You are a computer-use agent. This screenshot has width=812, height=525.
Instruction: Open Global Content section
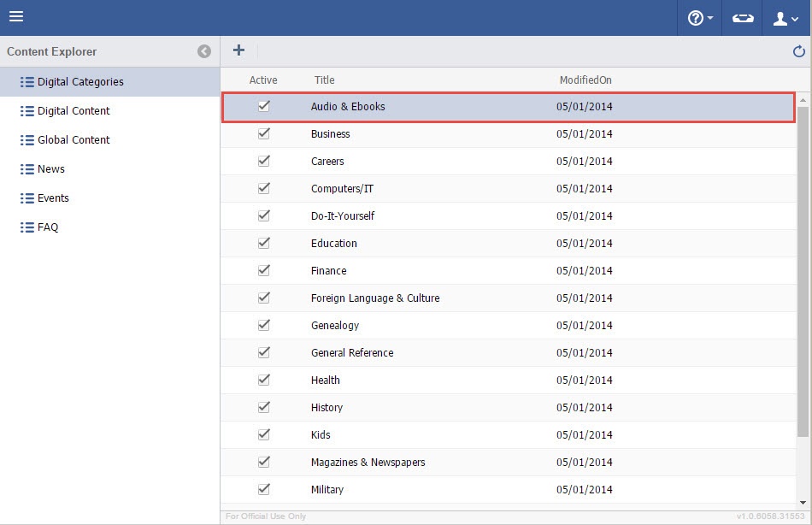[74, 140]
